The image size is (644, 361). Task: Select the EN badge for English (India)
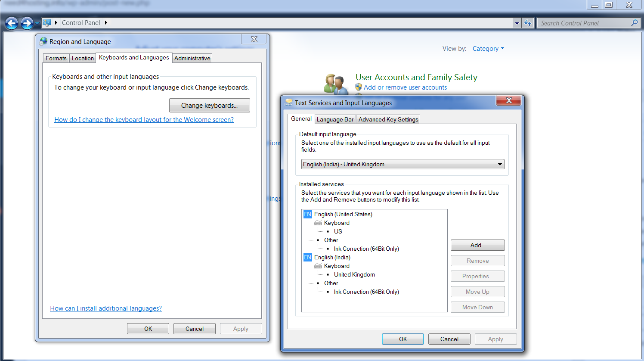click(x=307, y=257)
